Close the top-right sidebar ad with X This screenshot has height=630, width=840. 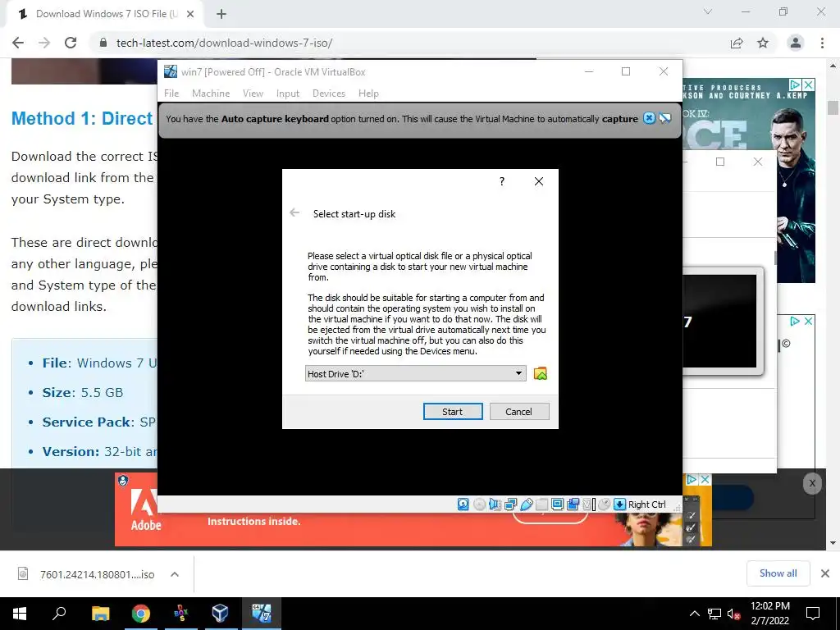(809, 84)
